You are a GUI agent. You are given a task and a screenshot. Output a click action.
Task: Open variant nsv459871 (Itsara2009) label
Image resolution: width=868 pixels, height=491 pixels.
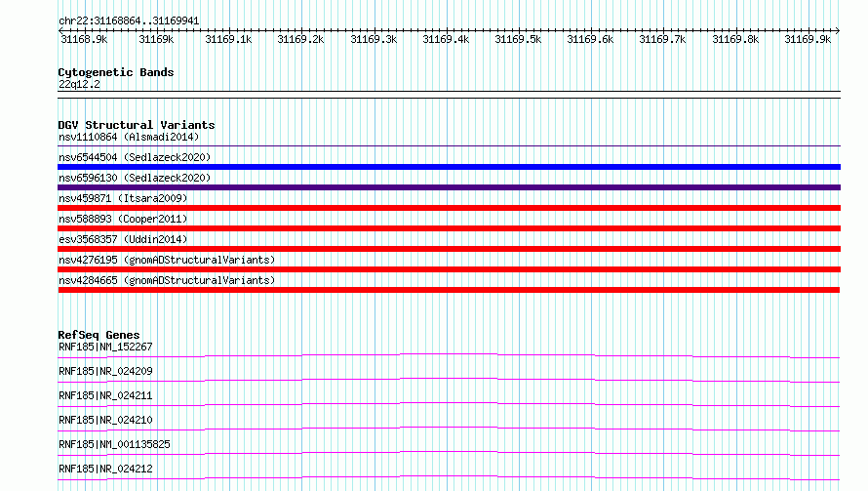pyautogui.click(x=123, y=198)
